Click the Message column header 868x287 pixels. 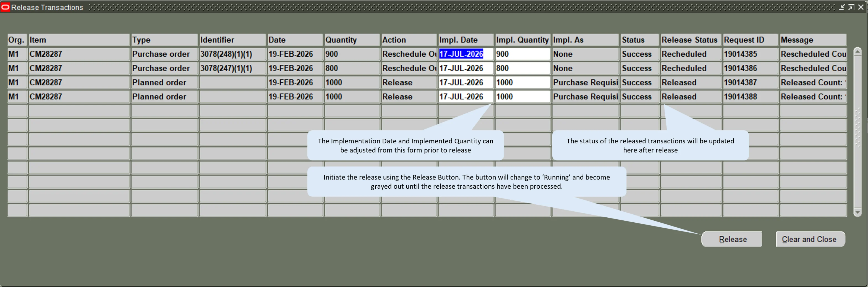[x=813, y=40]
